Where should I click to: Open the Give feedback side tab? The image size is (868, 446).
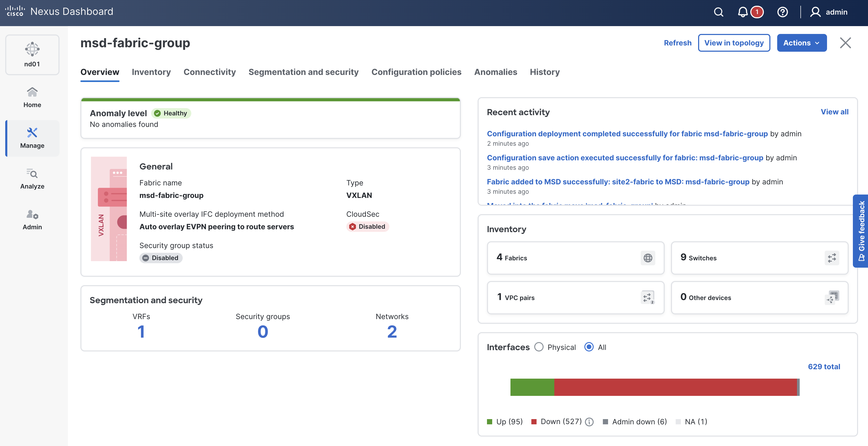(x=861, y=231)
